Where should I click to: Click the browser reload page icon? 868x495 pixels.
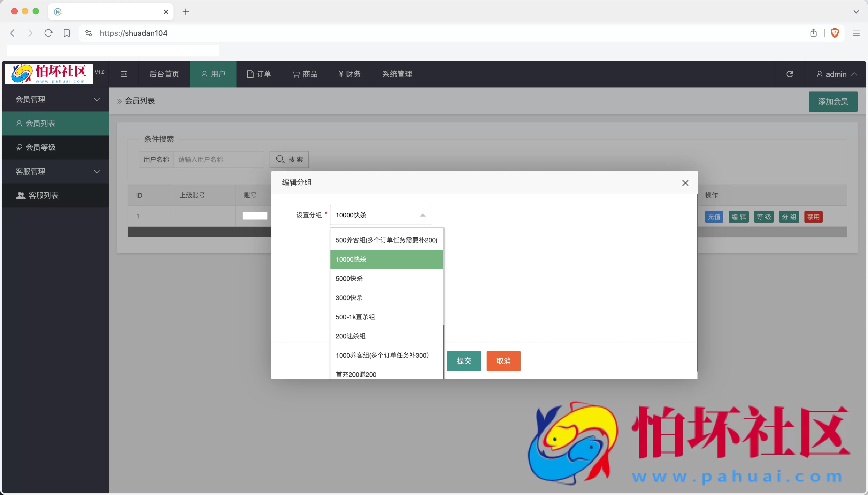point(48,33)
